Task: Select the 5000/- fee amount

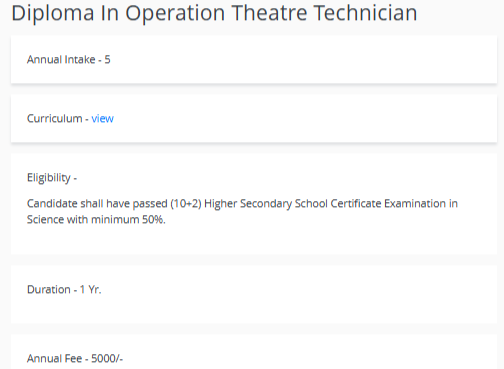Action: [x=107, y=359]
